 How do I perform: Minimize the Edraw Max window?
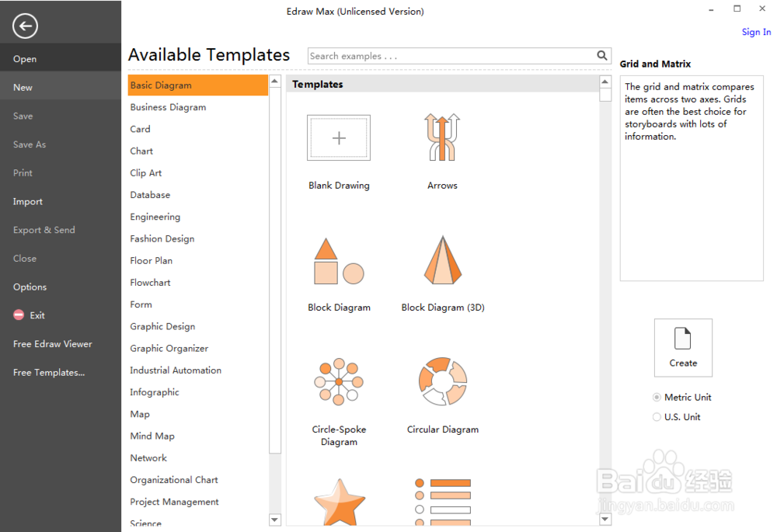pyautogui.click(x=711, y=9)
